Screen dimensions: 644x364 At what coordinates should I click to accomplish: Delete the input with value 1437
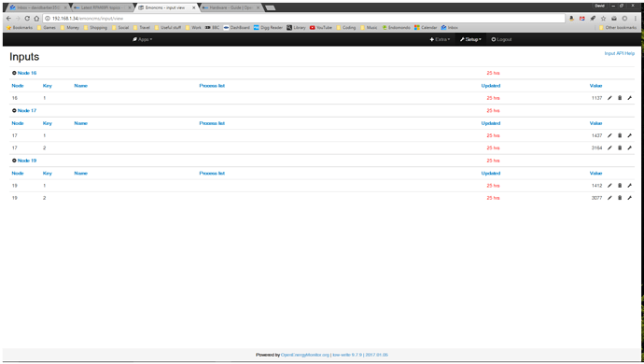[x=620, y=135]
